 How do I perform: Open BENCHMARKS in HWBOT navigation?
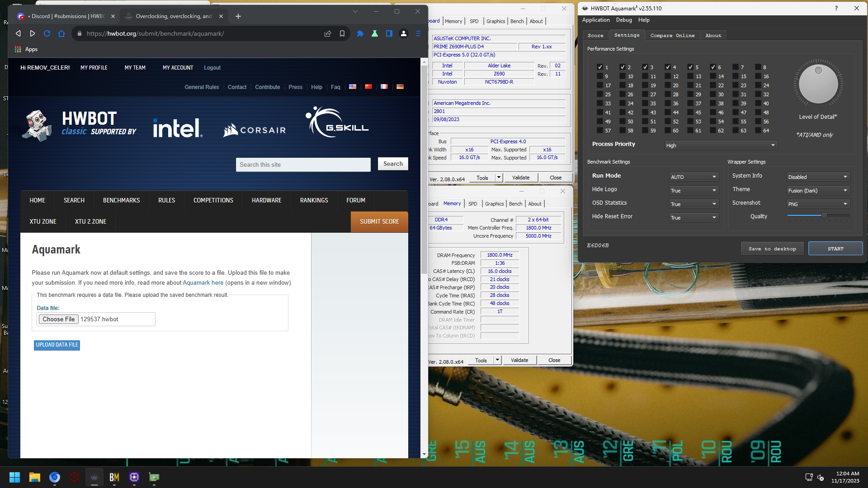(121, 200)
